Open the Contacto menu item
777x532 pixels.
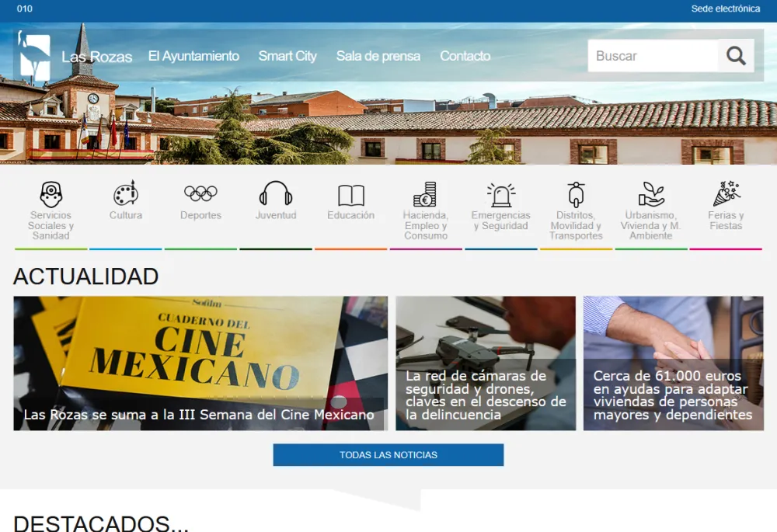[465, 56]
